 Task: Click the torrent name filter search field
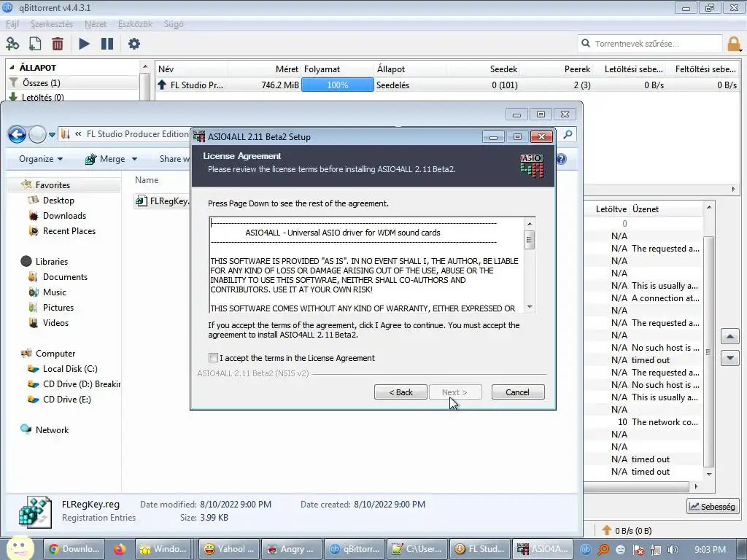pyautogui.click(x=650, y=43)
